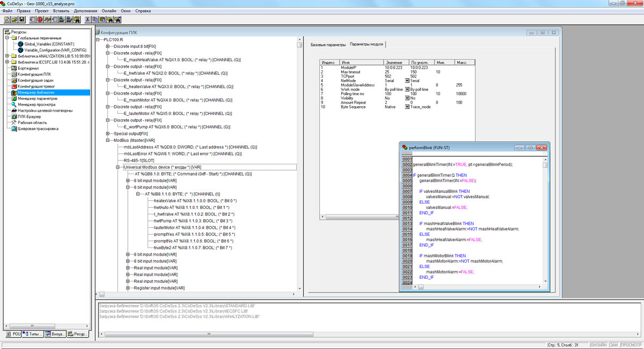The width and height of the screenshot is (644, 349).
Task: Click the New file toolbar icon
Action: point(6,19)
